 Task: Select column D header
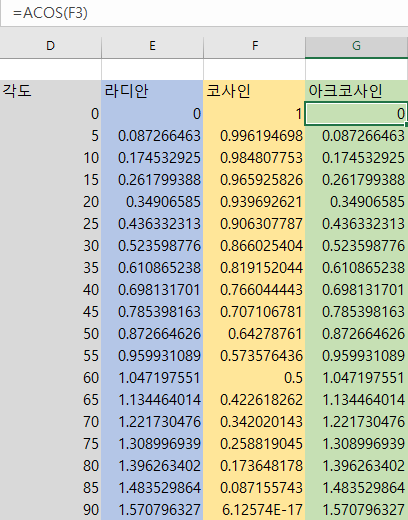pyautogui.click(x=51, y=46)
